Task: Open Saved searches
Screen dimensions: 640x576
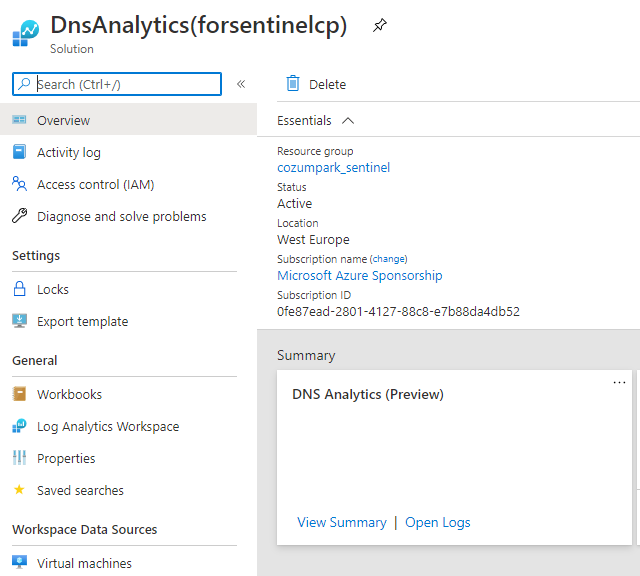Action: tap(80, 490)
